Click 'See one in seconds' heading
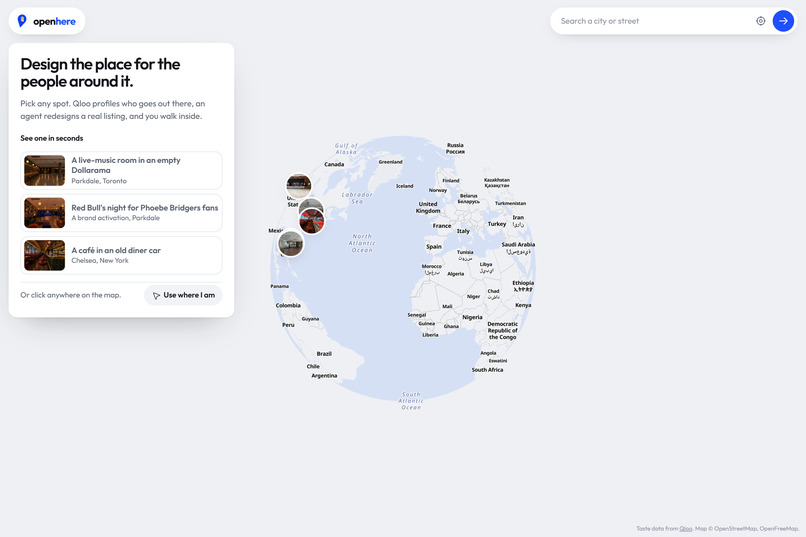 (51, 138)
